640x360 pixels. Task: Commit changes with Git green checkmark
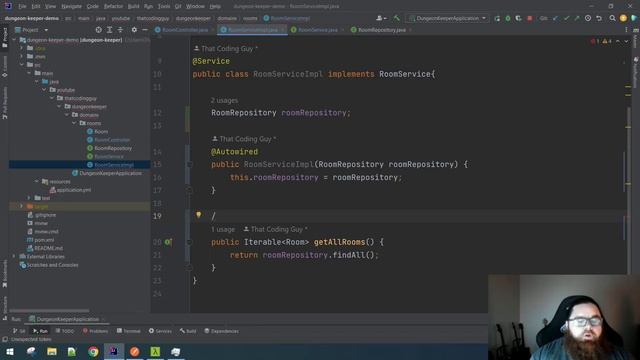click(566, 18)
